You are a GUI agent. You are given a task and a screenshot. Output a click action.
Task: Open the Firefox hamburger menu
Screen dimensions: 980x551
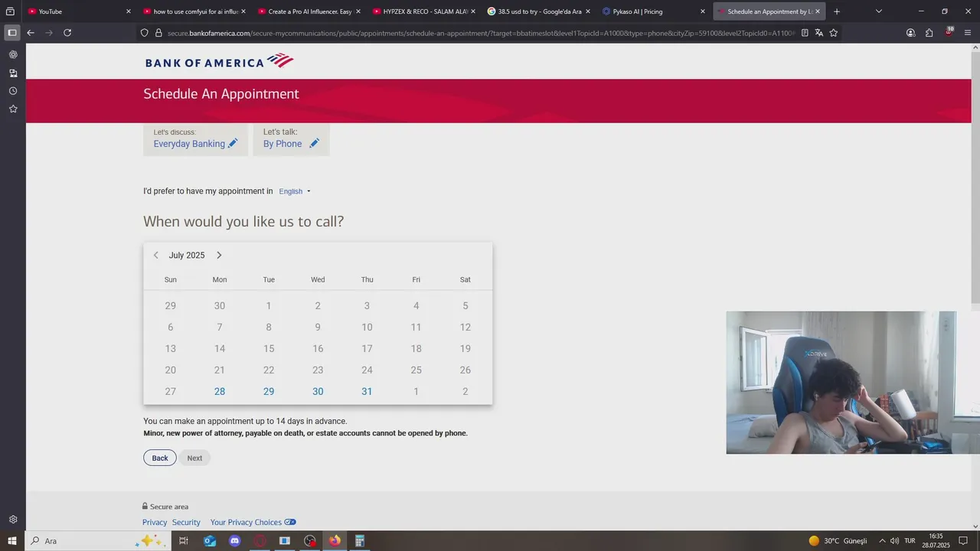click(x=968, y=33)
